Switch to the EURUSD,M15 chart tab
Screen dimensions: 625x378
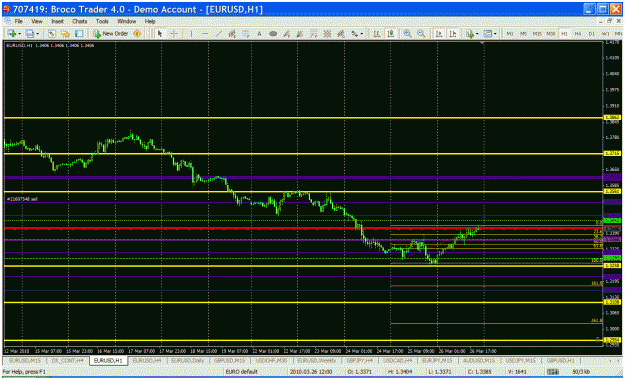[x=25, y=360]
